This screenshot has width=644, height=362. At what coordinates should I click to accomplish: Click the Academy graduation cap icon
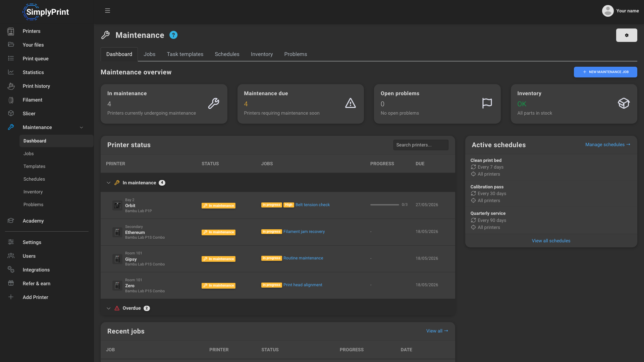(11, 221)
